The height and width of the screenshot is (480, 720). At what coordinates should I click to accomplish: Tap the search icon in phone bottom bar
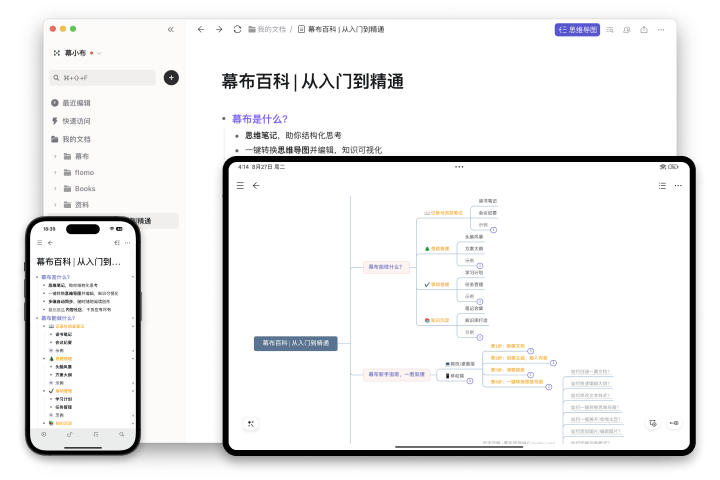point(121,435)
